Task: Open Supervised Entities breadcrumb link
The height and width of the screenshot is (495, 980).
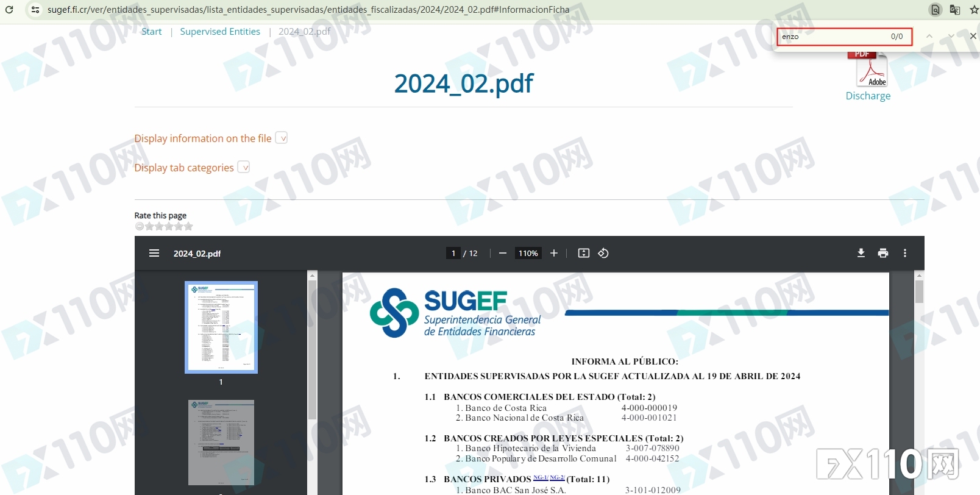Action: 220,32
